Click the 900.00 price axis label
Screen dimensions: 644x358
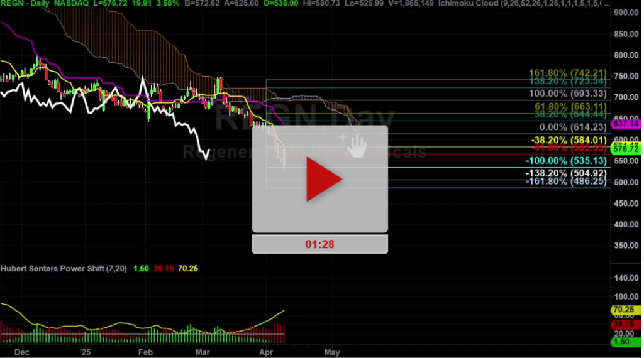tap(626, 13)
